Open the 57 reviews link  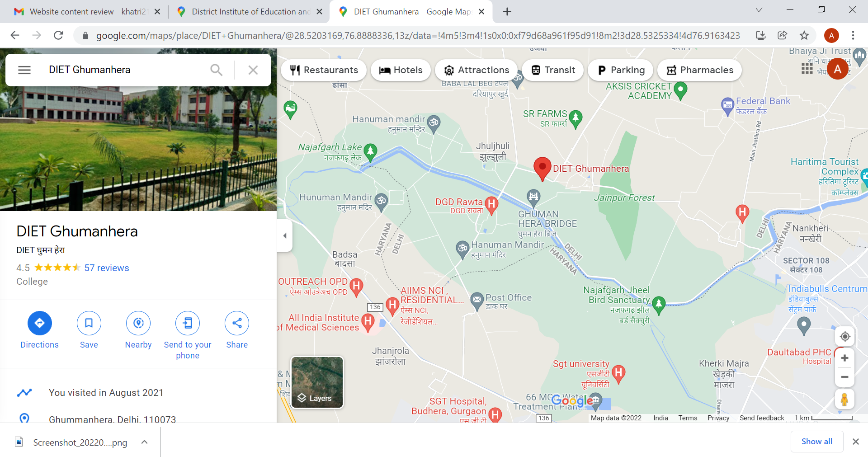click(107, 268)
